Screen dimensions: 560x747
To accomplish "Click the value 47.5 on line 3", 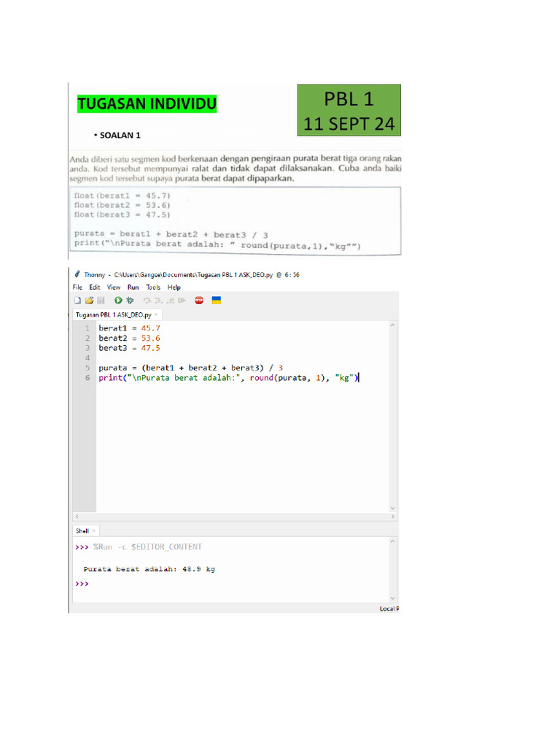I will click(150, 348).
